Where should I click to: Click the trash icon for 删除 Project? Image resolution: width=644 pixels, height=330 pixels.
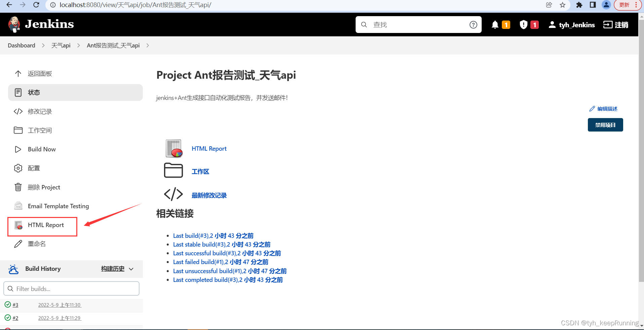coord(18,187)
